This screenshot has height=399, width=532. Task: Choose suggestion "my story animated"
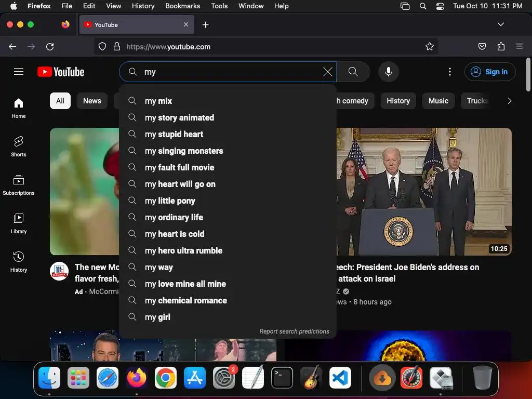228,117
